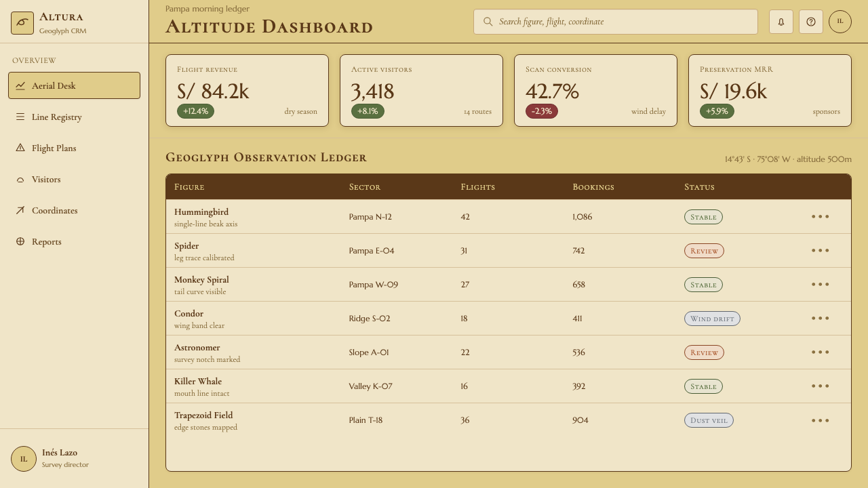
Task: Open row actions for Killer Whale
Action: tap(821, 386)
